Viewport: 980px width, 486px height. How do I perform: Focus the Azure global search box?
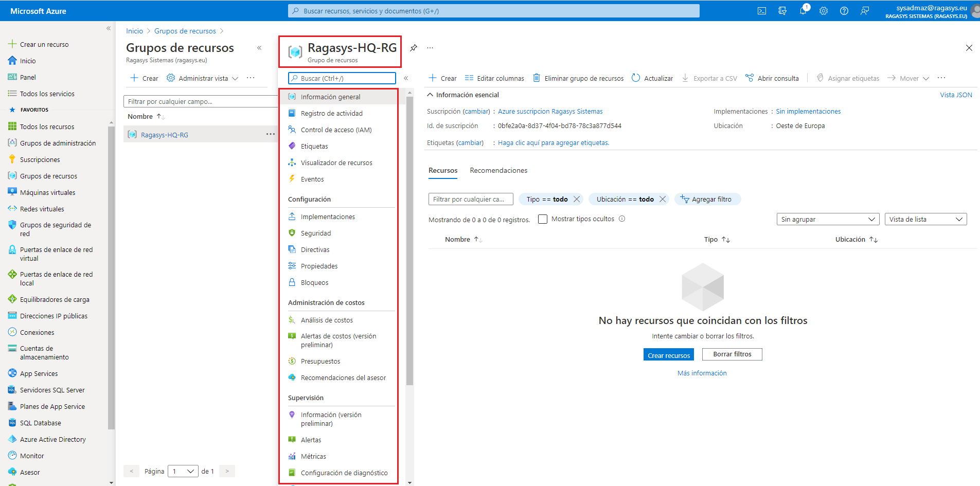point(494,11)
